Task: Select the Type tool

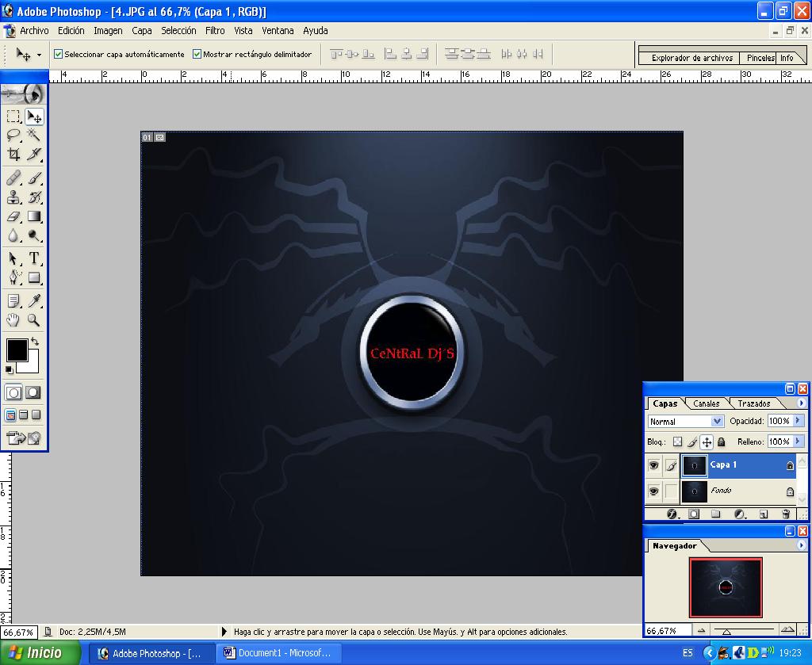Action: [x=34, y=258]
